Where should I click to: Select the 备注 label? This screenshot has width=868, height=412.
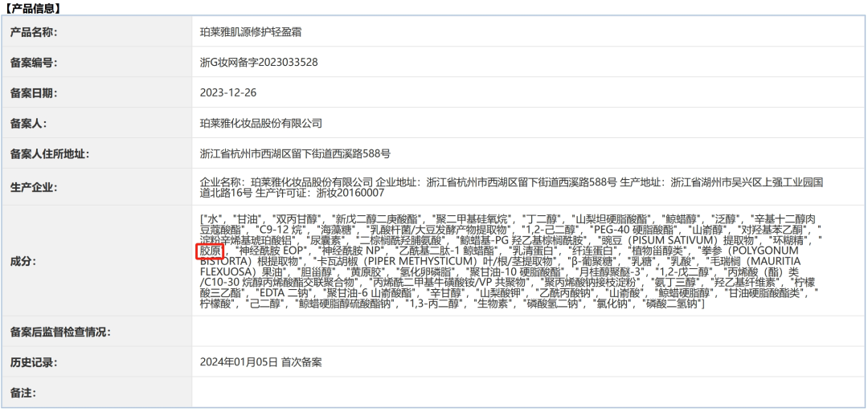[x=24, y=394]
